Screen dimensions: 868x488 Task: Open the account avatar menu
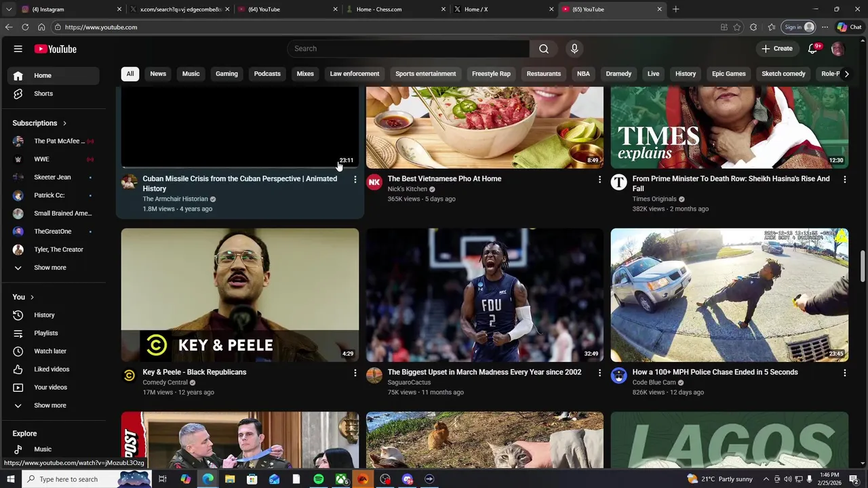pos(837,49)
